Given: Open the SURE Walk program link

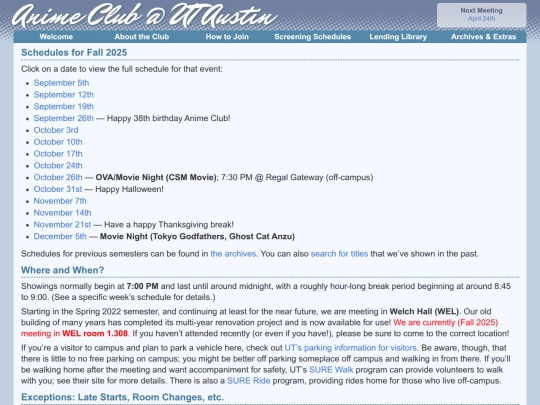Looking at the screenshot, I should coord(331,370).
